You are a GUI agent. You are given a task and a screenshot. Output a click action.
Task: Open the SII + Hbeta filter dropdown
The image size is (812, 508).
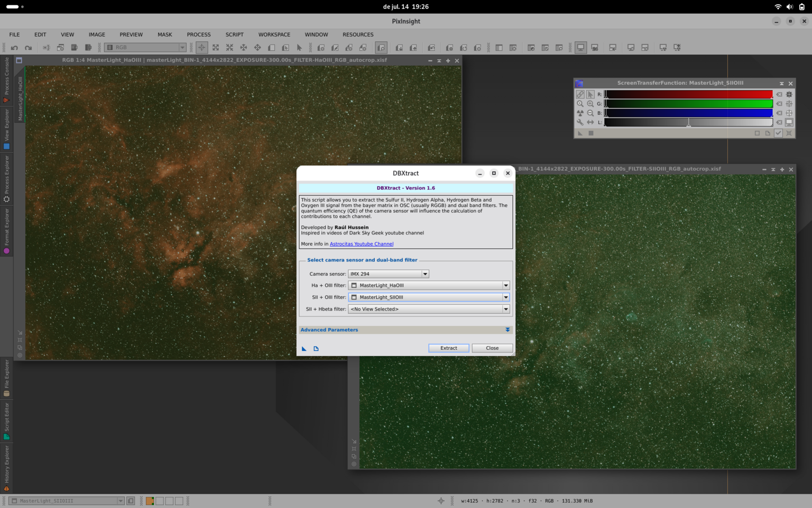(x=429, y=309)
